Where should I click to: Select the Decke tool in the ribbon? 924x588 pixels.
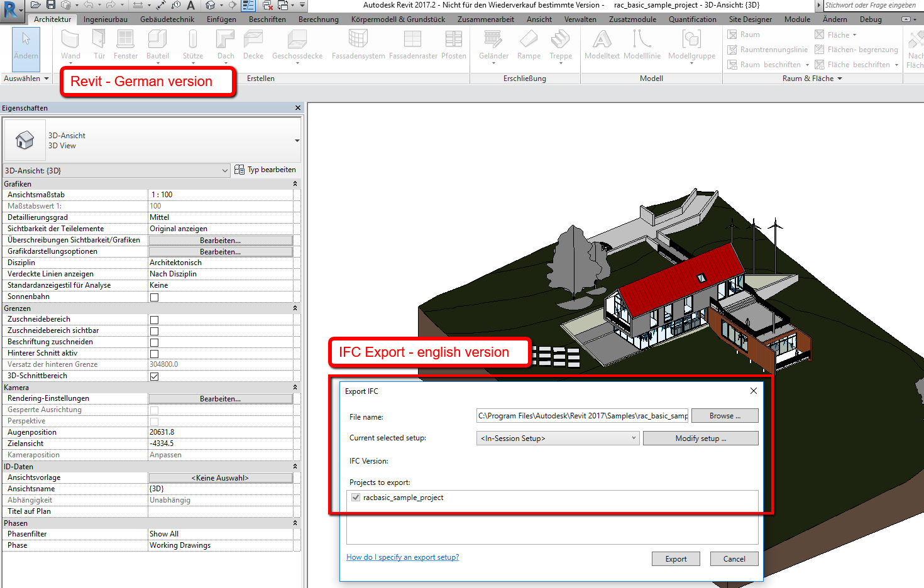(x=253, y=45)
